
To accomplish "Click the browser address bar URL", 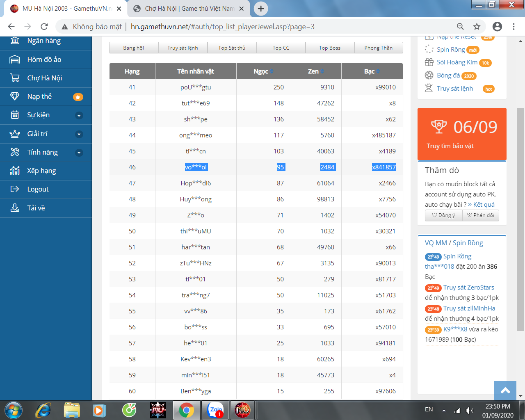I will point(222,27).
